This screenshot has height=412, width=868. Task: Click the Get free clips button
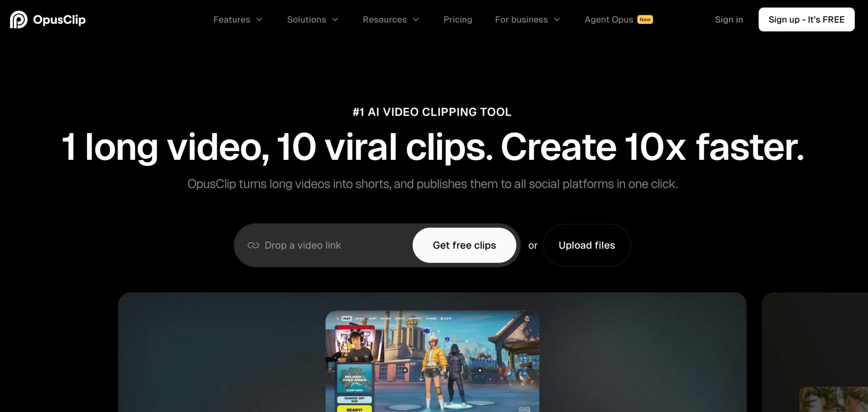click(464, 245)
